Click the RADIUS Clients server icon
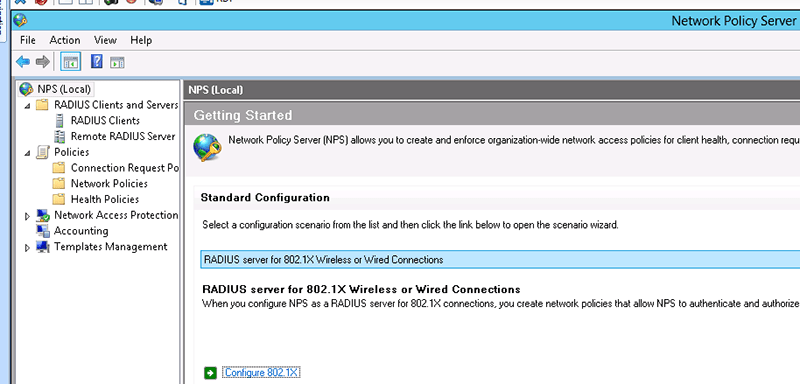This screenshot has height=384, width=800. coord(60,121)
